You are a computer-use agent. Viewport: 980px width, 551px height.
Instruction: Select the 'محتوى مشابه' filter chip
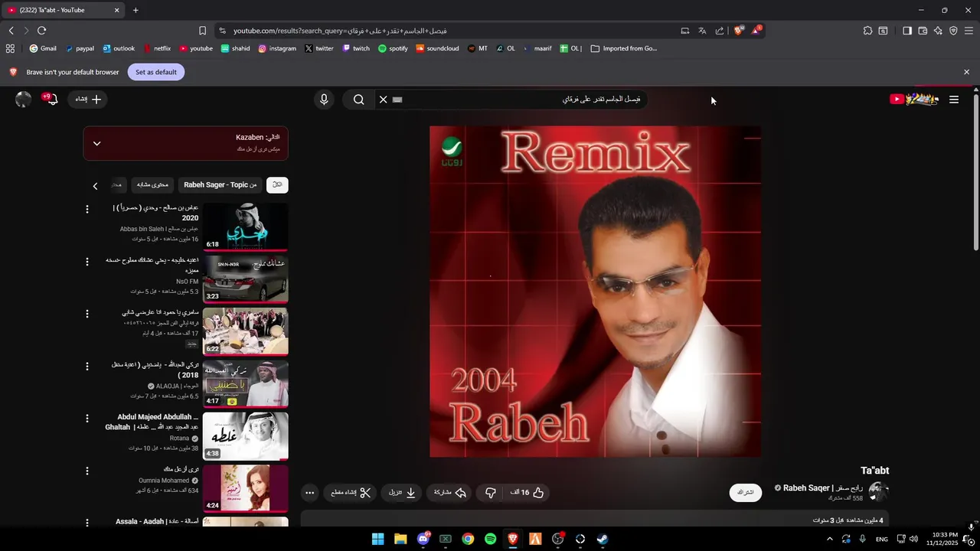click(153, 185)
